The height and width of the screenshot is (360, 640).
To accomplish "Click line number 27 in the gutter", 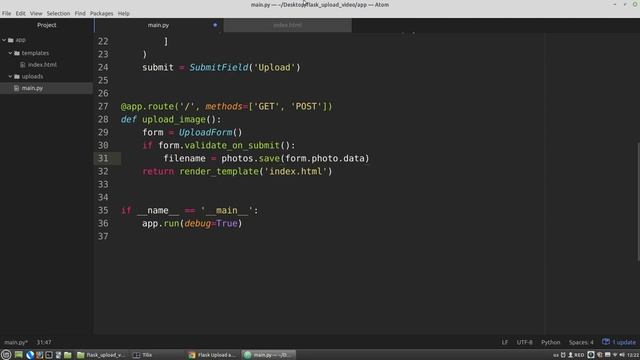I will click(103, 107).
